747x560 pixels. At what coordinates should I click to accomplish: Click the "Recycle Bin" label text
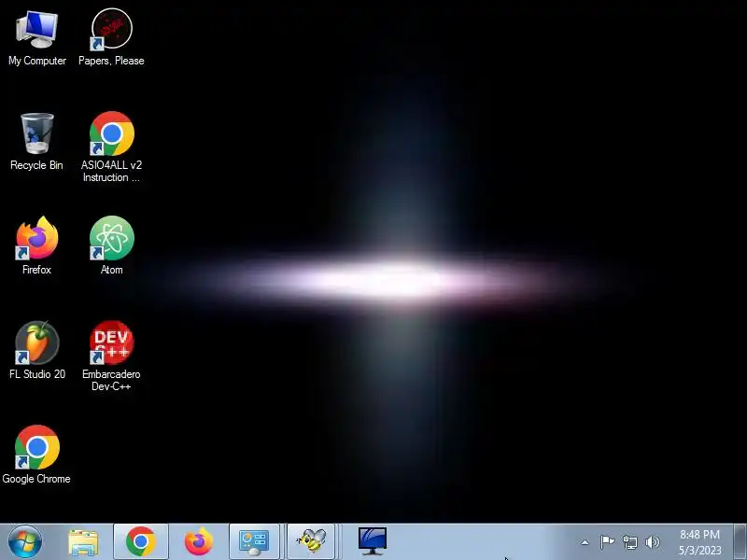pyautogui.click(x=36, y=165)
